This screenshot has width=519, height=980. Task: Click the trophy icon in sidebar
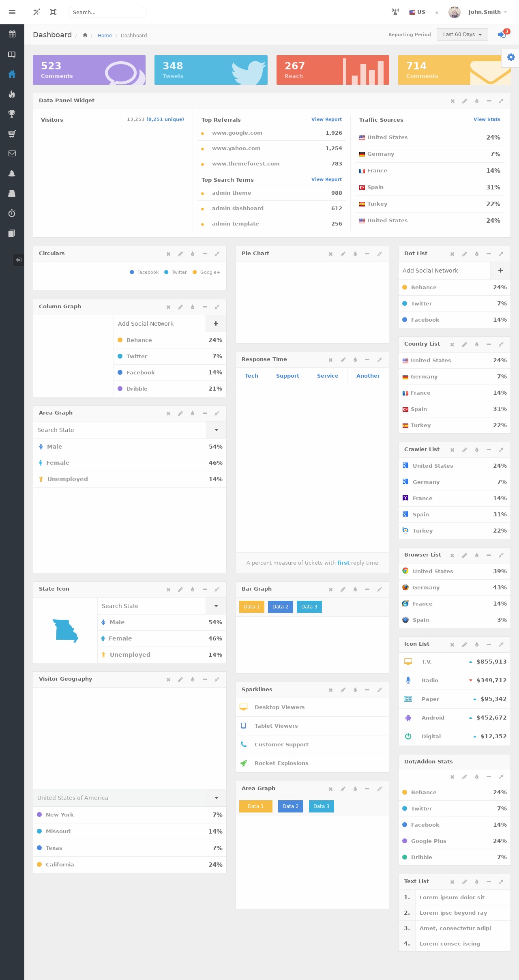point(12,114)
